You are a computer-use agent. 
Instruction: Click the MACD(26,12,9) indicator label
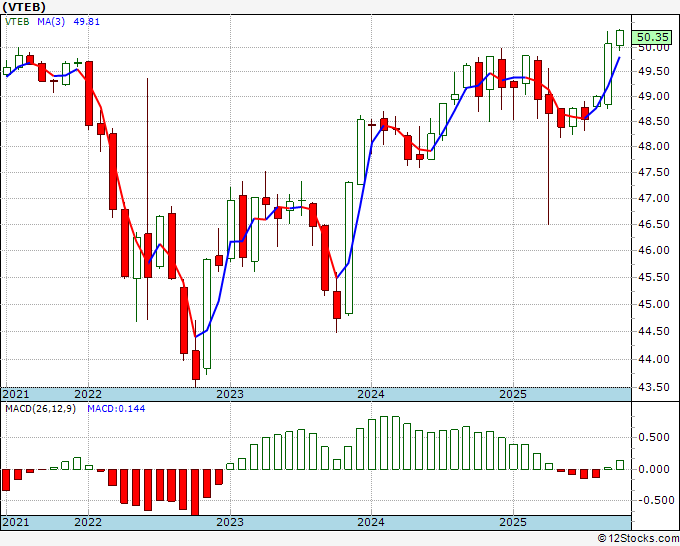point(40,409)
